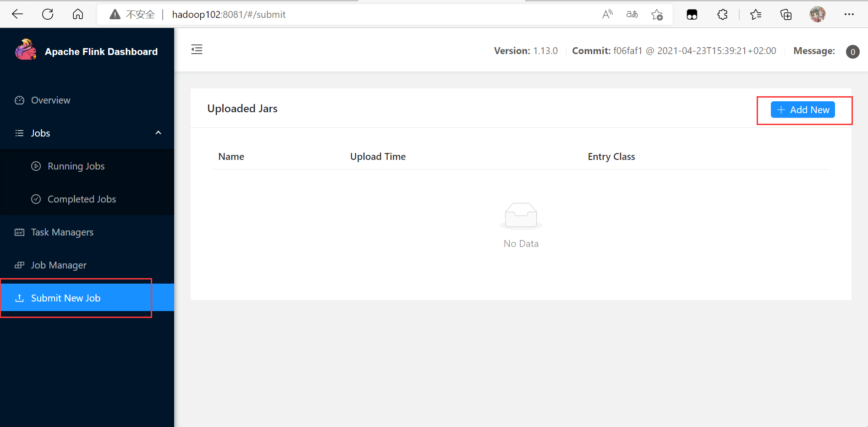Click the Message count badge 0
Viewport: 868px width, 427px height.
[852, 52]
